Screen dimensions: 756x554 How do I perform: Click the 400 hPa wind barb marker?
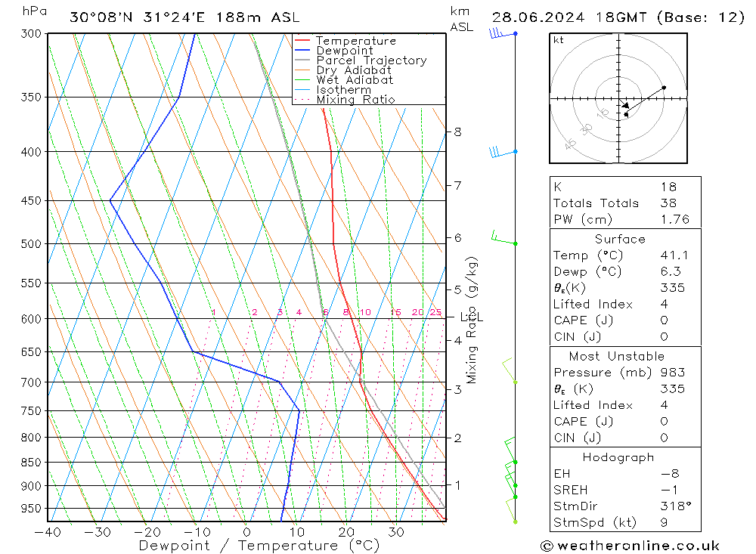click(503, 152)
